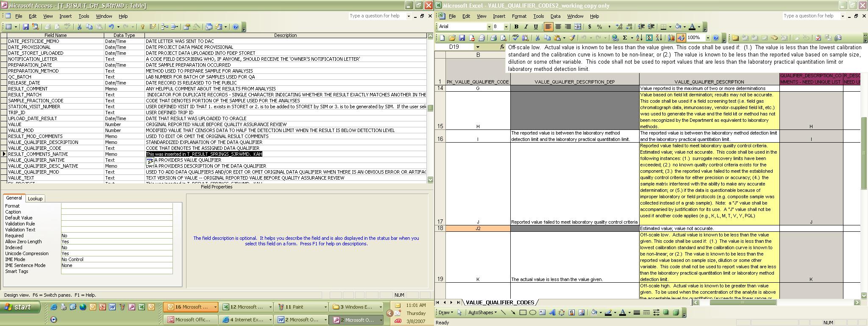Insert WordArt from the Drawing toolbar
This screenshot has width=868, height=326.
click(552, 312)
